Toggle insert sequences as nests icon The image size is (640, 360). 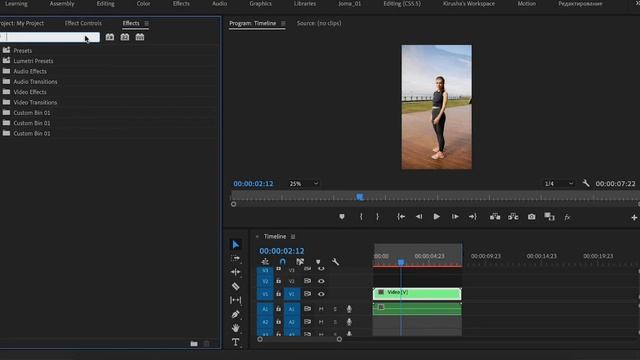tap(265, 262)
